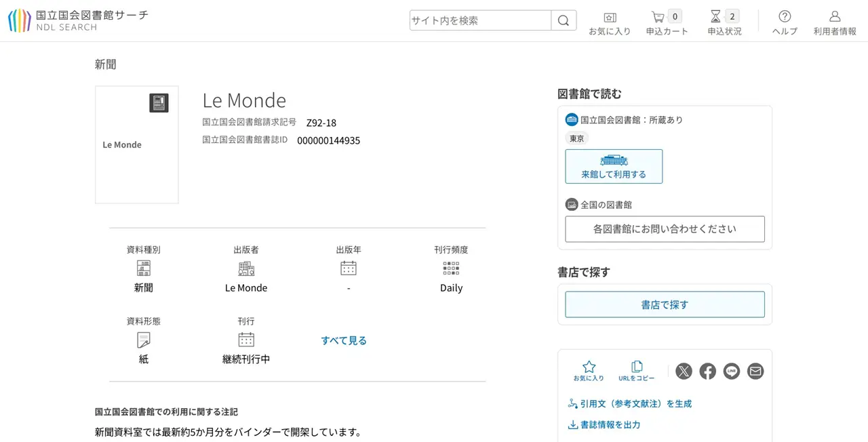Click the 新聞 breadcrumb label
The width and height of the screenshot is (868, 442).
[x=106, y=64]
